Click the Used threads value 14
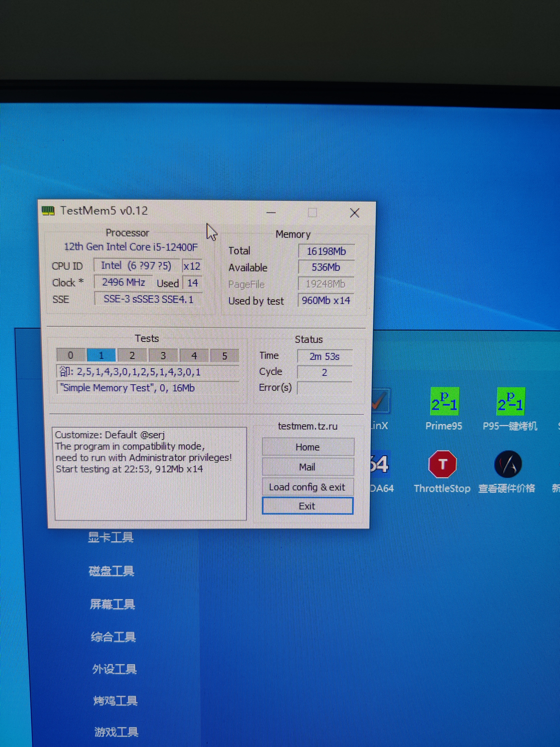 point(192,283)
